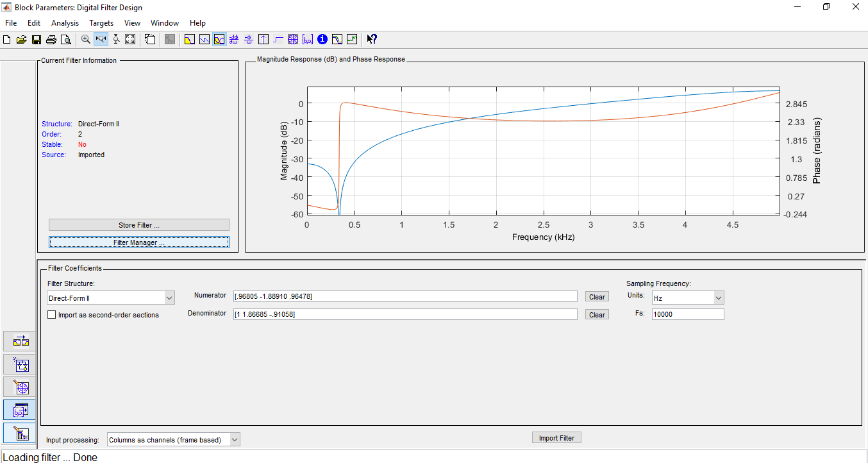Screen dimensions: 868x463
Task: Clear the Numerator field
Action: click(597, 297)
